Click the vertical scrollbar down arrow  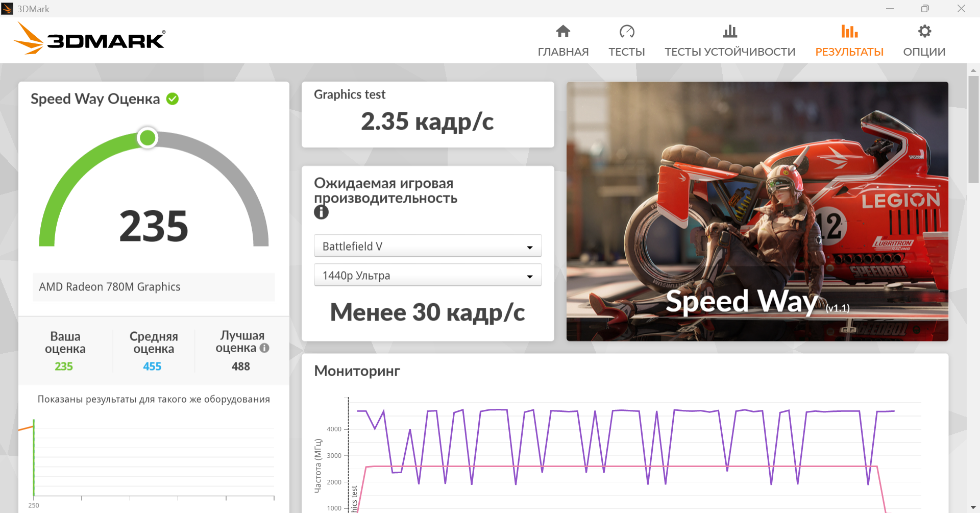973,507
